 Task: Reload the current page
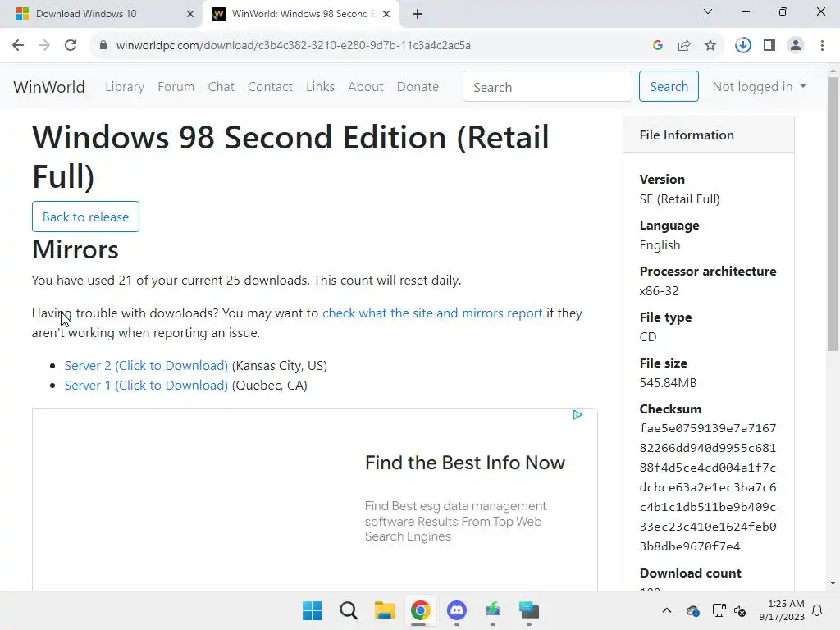(71, 46)
